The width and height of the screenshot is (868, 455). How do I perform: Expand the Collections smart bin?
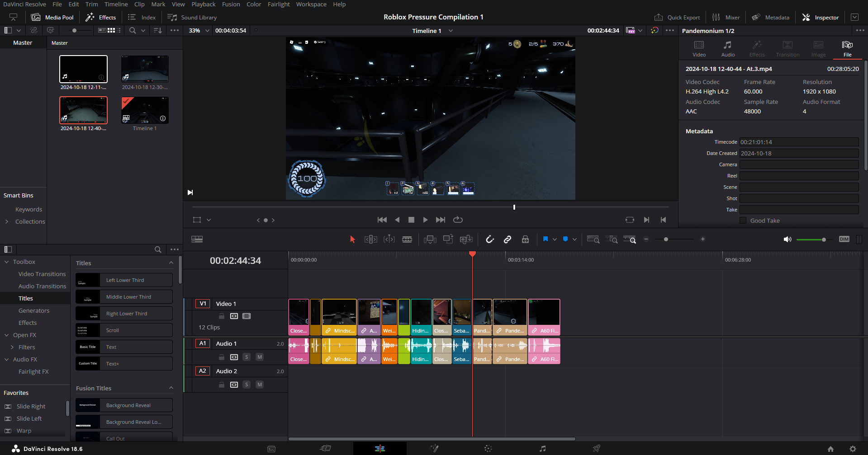pyautogui.click(x=7, y=222)
